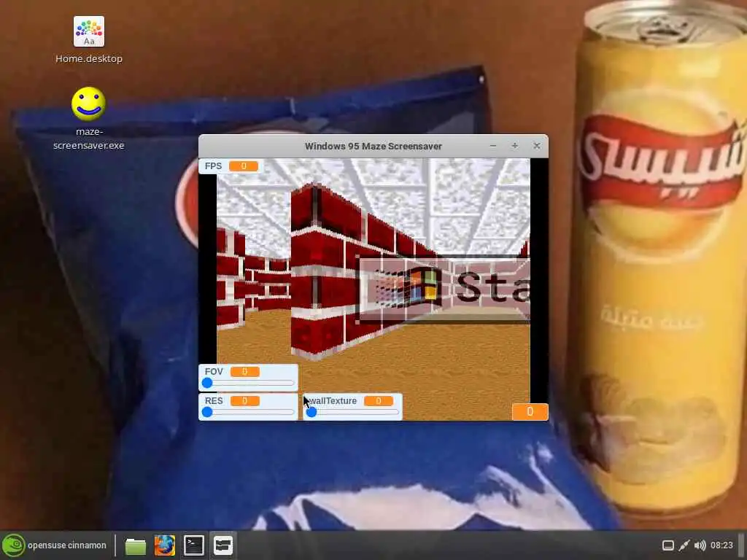Open the terminal from the taskbar
This screenshot has height=560, width=747.
tap(194, 545)
